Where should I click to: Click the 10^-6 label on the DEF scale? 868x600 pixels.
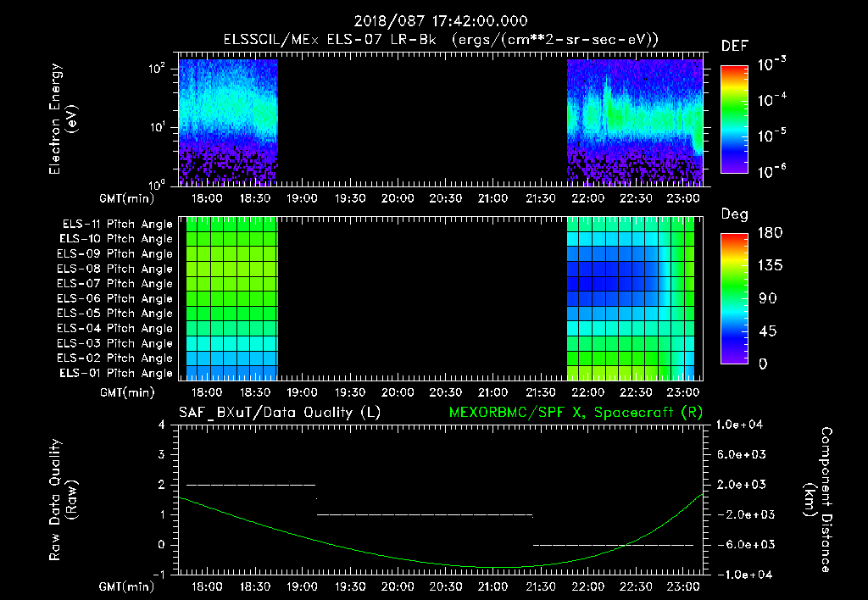pyautogui.click(x=772, y=171)
